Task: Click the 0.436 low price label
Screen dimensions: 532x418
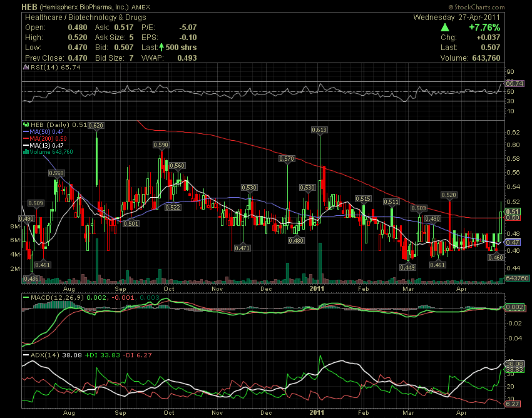Action: [31, 279]
